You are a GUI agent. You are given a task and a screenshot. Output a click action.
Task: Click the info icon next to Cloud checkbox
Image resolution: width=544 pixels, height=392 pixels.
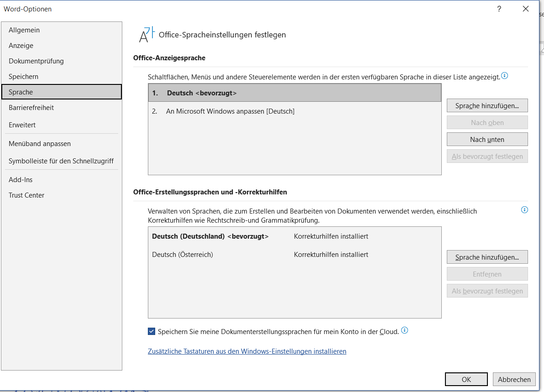[x=404, y=330]
